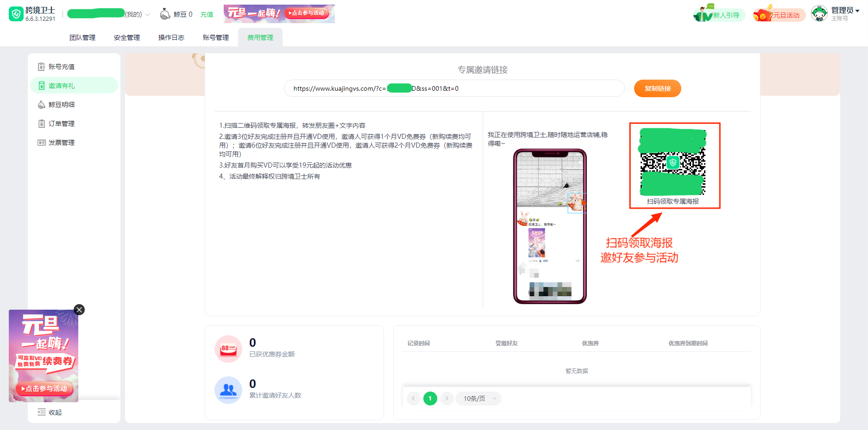Image resolution: width=868 pixels, height=430 pixels.
Task: Select 邀请有礼 in the sidebar
Action: [74, 86]
